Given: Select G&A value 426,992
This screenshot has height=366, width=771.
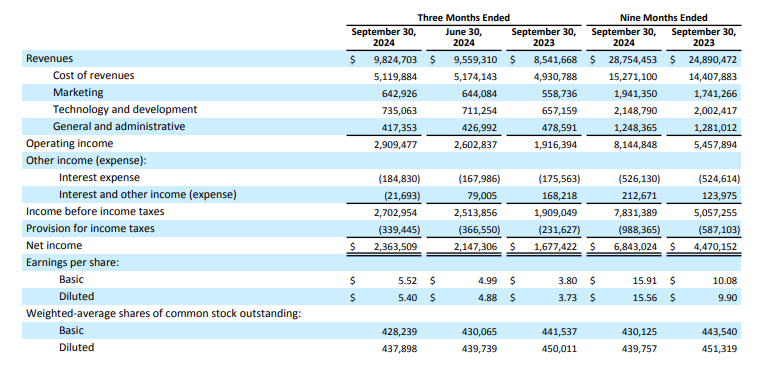Looking at the screenshot, I should click(x=479, y=128).
